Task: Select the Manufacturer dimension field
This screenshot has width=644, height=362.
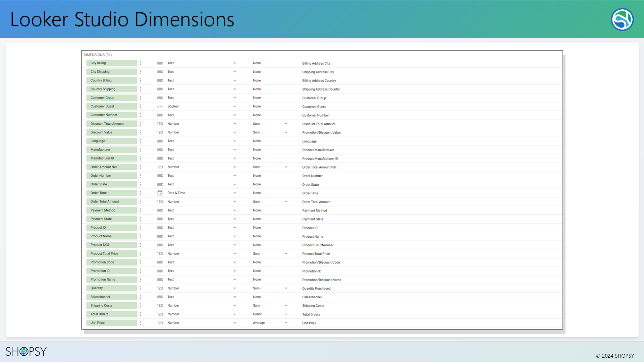Action: click(112, 150)
